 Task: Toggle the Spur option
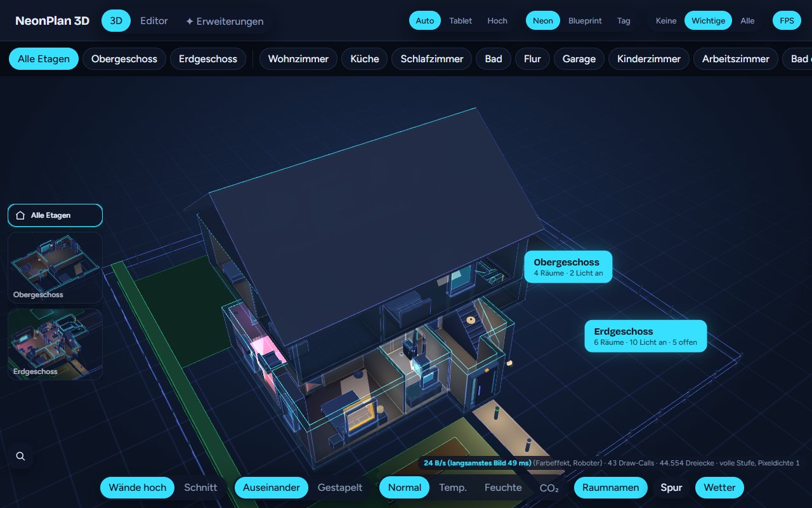point(671,488)
